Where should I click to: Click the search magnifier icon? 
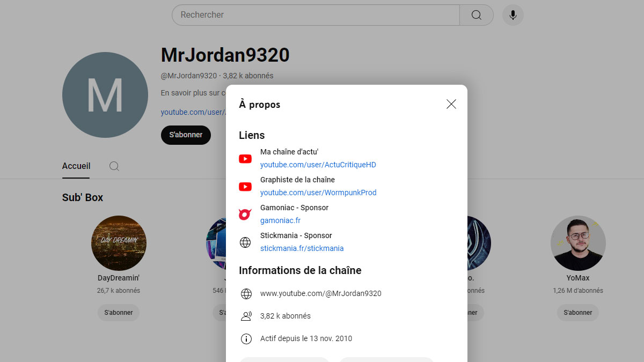[x=476, y=15]
